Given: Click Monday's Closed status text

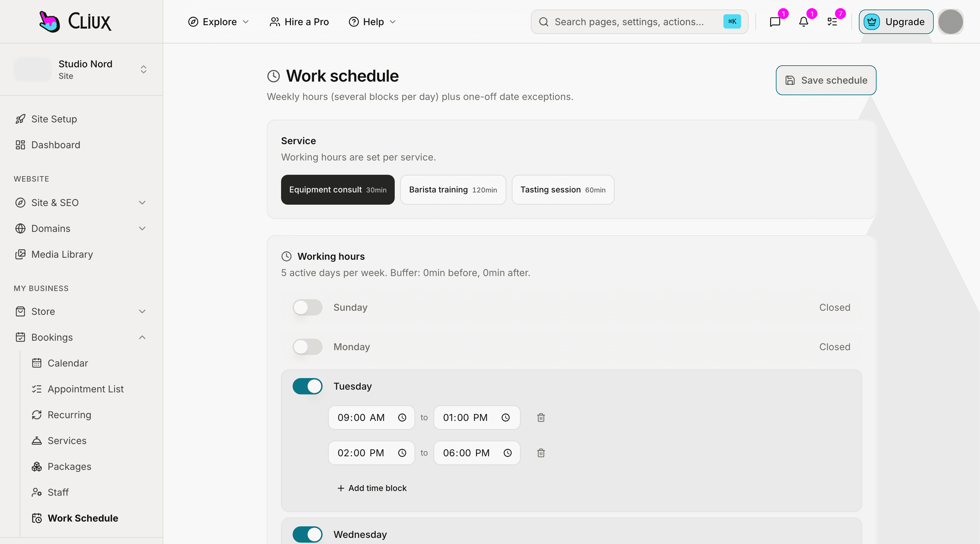Looking at the screenshot, I should point(835,347).
